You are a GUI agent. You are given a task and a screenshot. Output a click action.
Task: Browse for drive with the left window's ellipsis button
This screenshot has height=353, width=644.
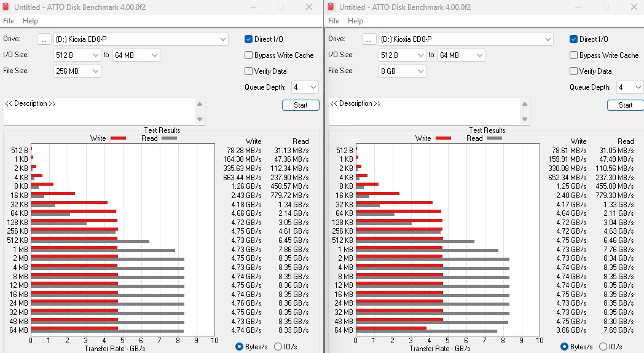(44, 39)
